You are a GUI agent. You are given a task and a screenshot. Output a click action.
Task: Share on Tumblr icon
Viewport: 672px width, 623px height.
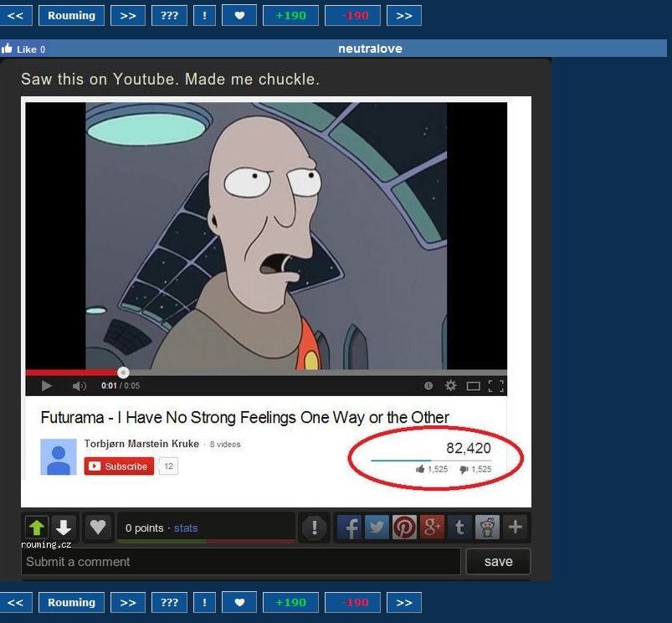click(x=459, y=527)
